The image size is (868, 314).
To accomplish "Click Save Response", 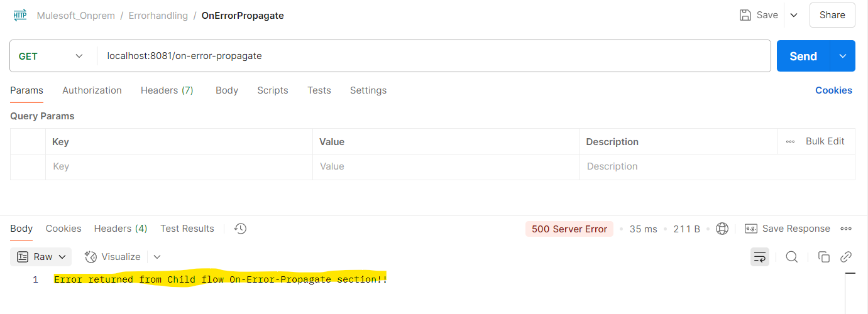I will 788,229.
